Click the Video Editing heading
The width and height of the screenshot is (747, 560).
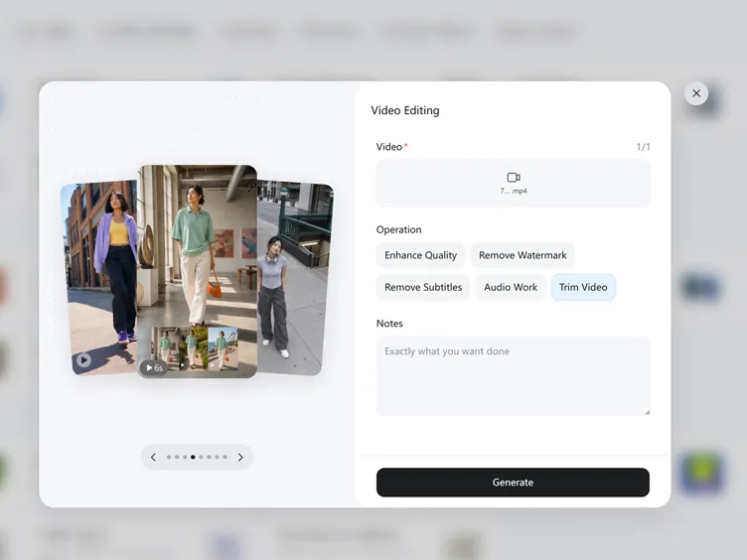click(405, 110)
